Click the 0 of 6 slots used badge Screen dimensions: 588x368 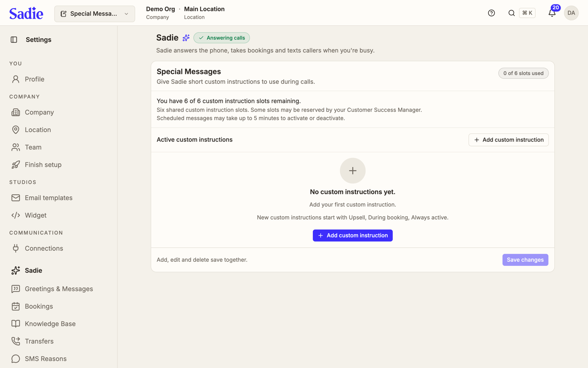(x=523, y=73)
